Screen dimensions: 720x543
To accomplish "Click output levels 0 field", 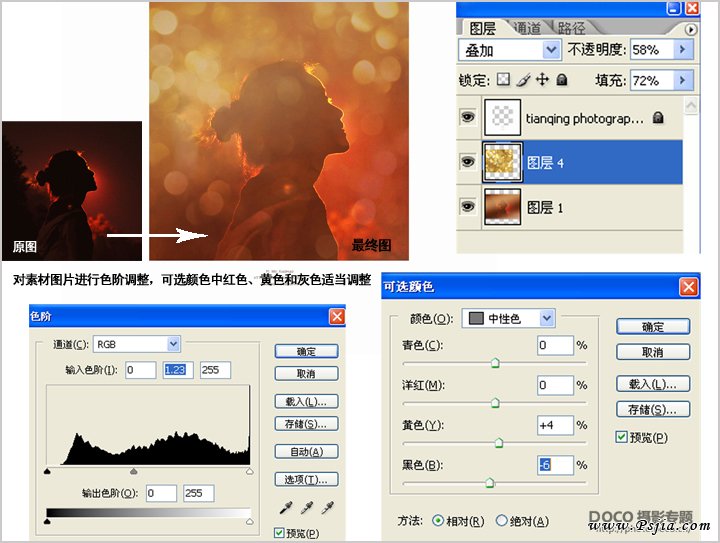I will 161,493.
